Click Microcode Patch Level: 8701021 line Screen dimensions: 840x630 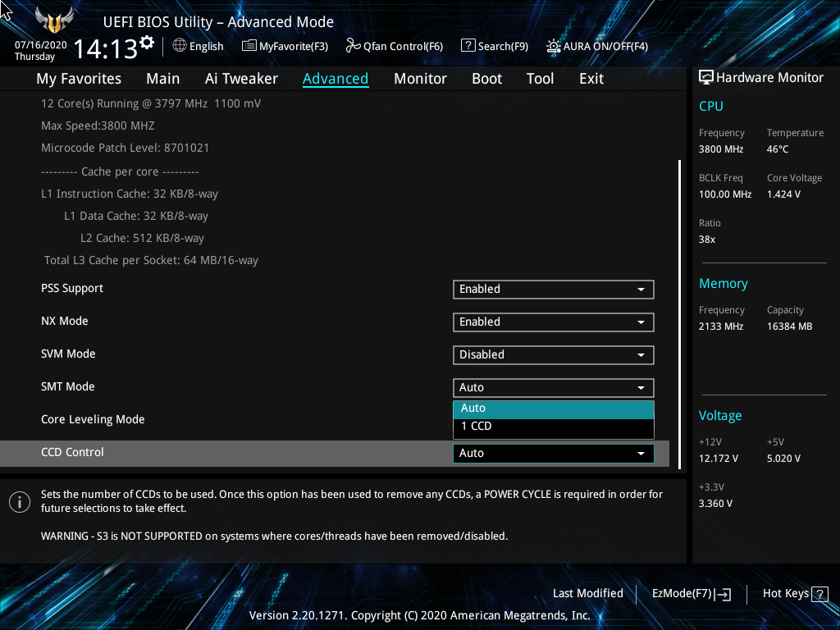point(125,148)
